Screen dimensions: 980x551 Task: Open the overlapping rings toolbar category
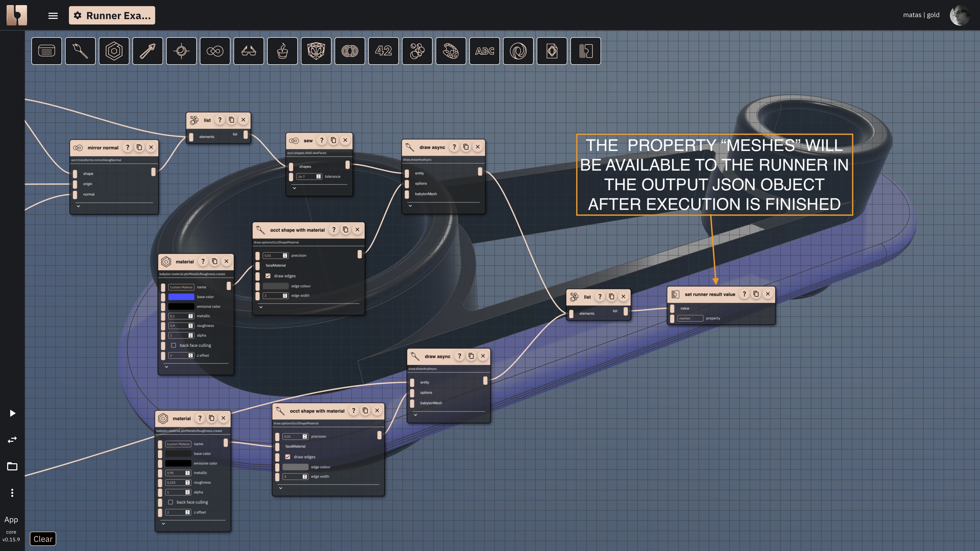click(350, 51)
